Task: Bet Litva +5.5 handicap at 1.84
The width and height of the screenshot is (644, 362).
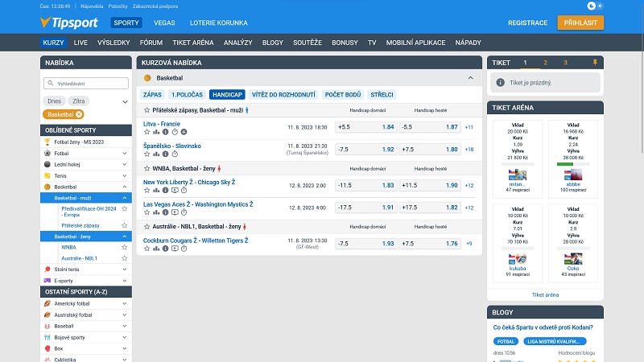Action: [366, 127]
